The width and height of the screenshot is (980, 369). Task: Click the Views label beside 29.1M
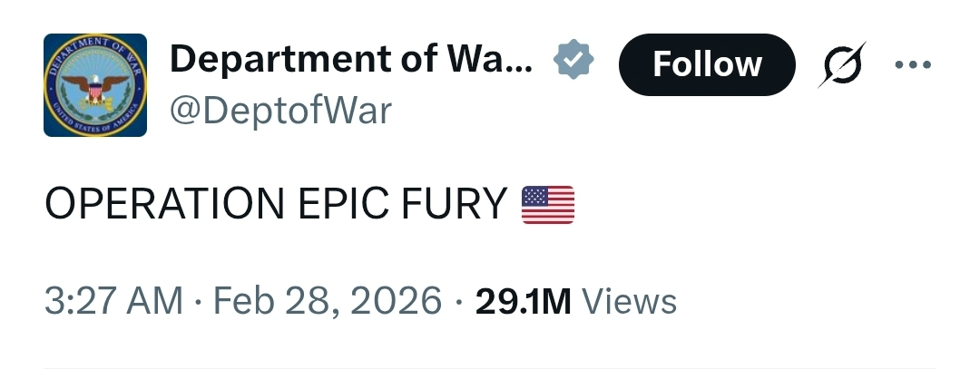(630, 301)
